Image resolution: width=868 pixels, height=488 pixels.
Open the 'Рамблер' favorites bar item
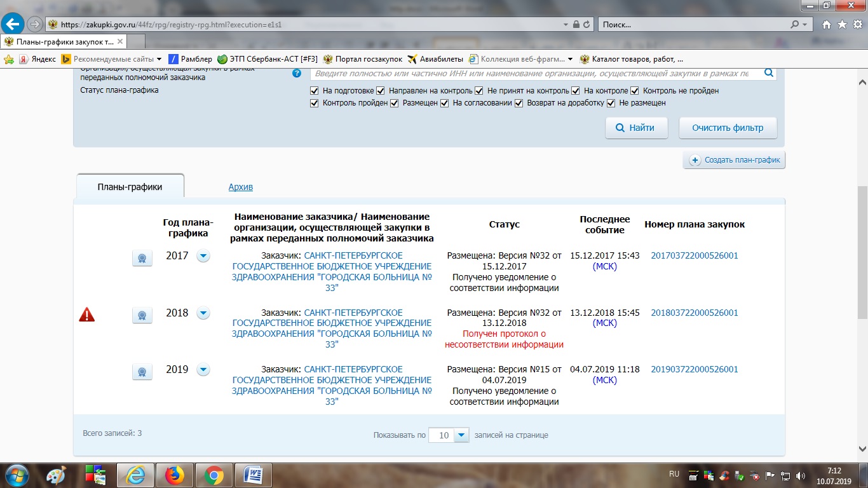190,59
